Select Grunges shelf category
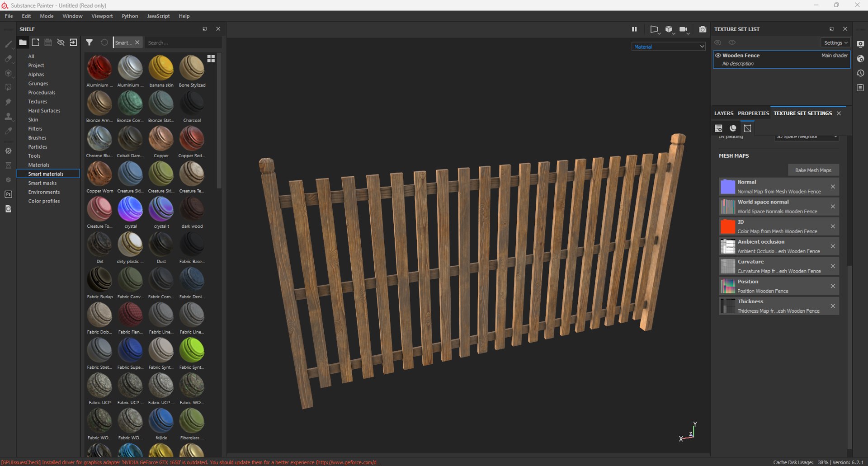Image resolution: width=868 pixels, height=466 pixels. pos(38,84)
